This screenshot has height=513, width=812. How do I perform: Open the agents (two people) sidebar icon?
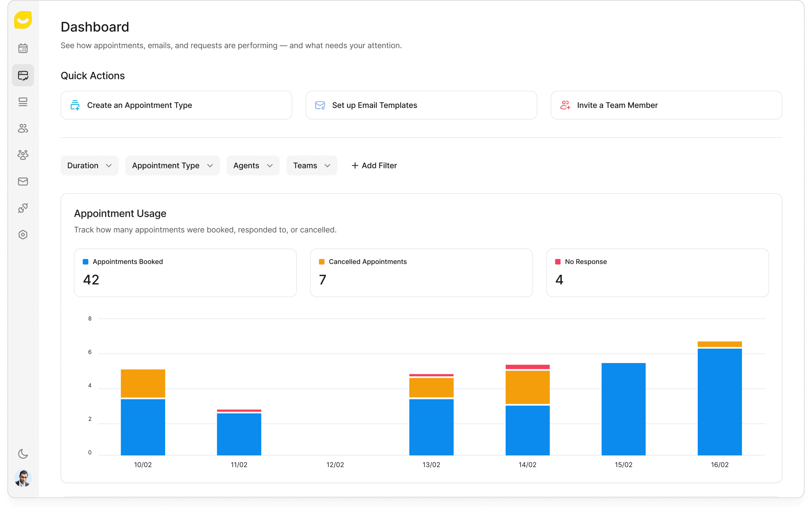23,128
